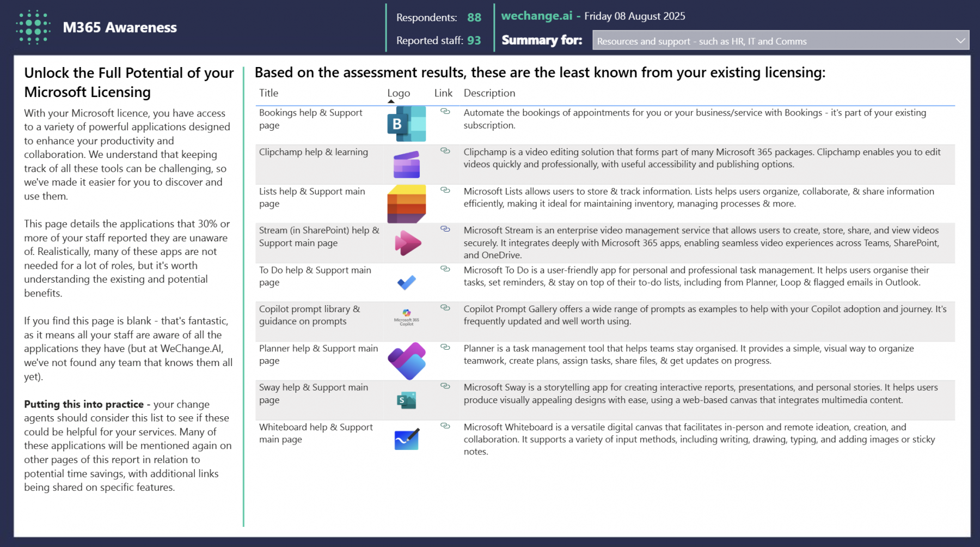This screenshot has width=980, height=547.
Task: Open the Copilot prompt library link icon
Action: point(445,308)
